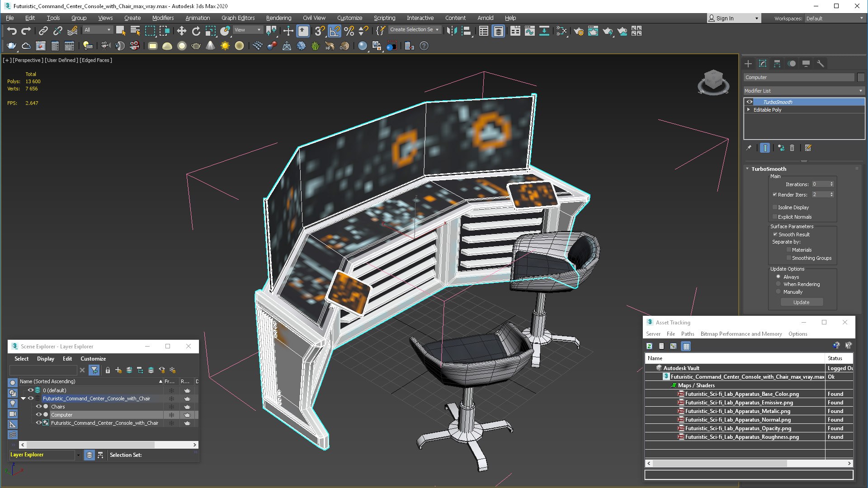Select the Manually update radio button
The width and height of the screenshot is (868, 488).
(778, 292)
